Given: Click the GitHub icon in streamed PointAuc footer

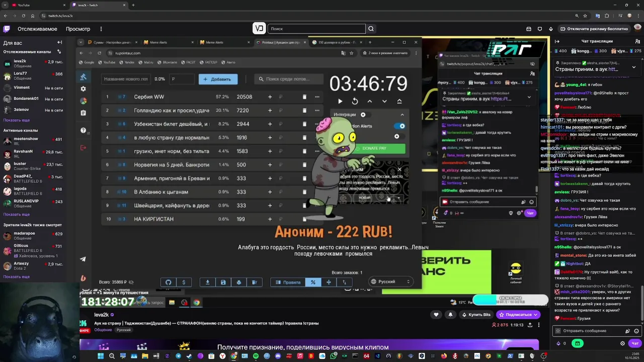Looking at the screenshot, I should click(x=169, y=282).
